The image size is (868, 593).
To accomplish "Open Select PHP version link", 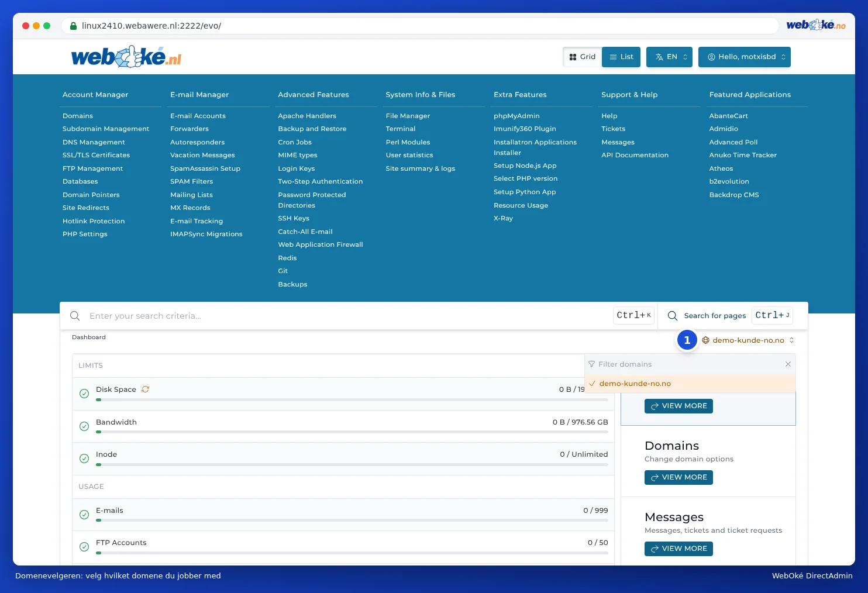I will [525, 178].
